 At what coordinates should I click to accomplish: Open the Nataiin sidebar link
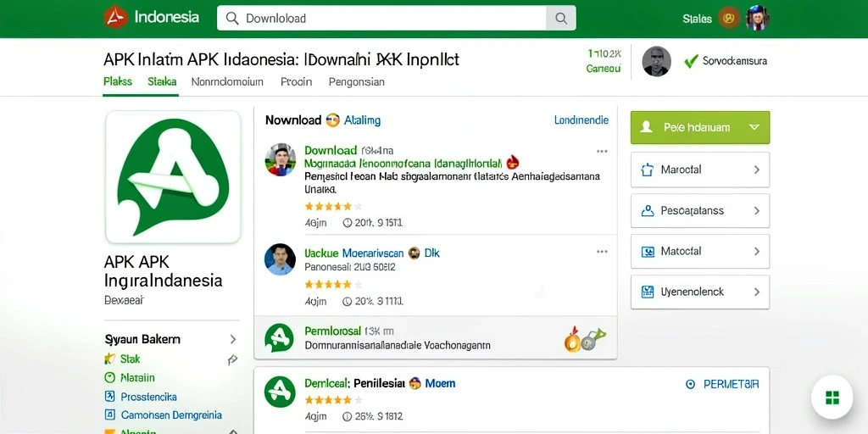tap(137, 378)
